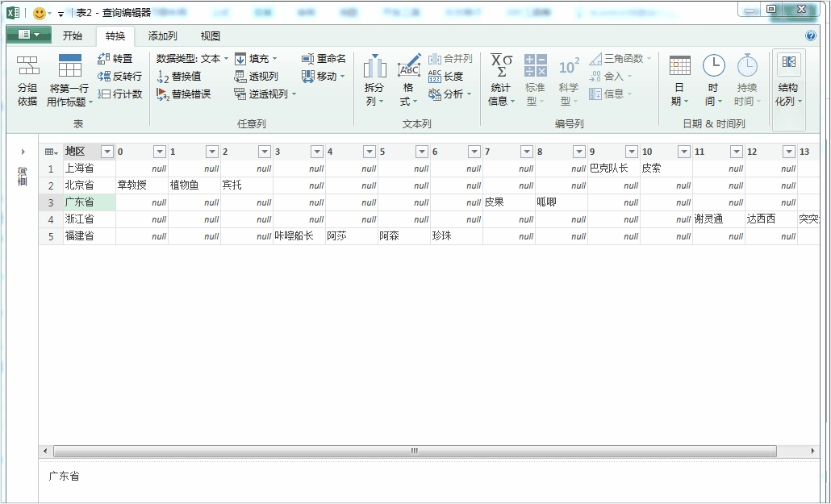The height and width of the screenshot is (504, 831).
Task: Click the 科学型 (Scientific) icon
Action: (x=569, y=66)
